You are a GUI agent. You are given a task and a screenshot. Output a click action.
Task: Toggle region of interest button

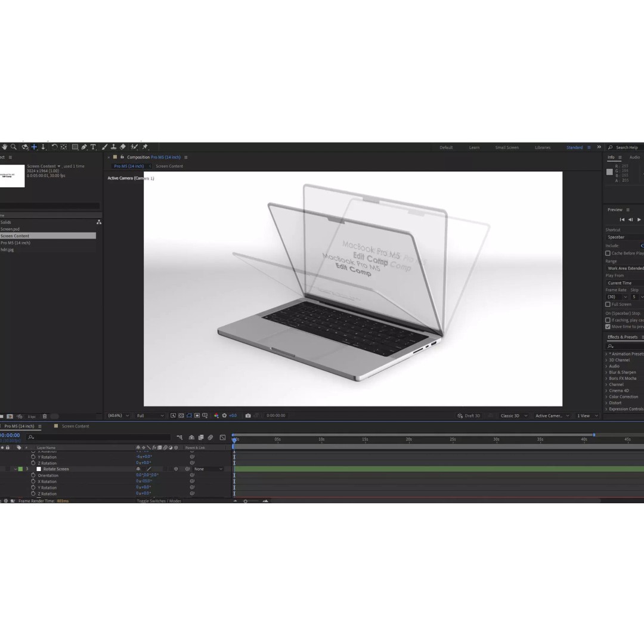pyautogui.click(x=197, y=416)
